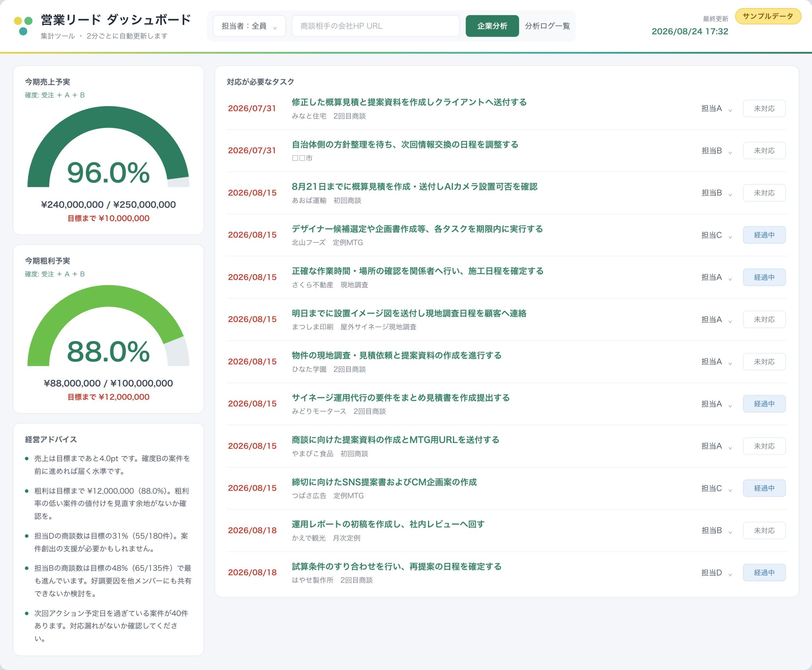Open the 担当B dropdown for かえで観光 task

717,530
